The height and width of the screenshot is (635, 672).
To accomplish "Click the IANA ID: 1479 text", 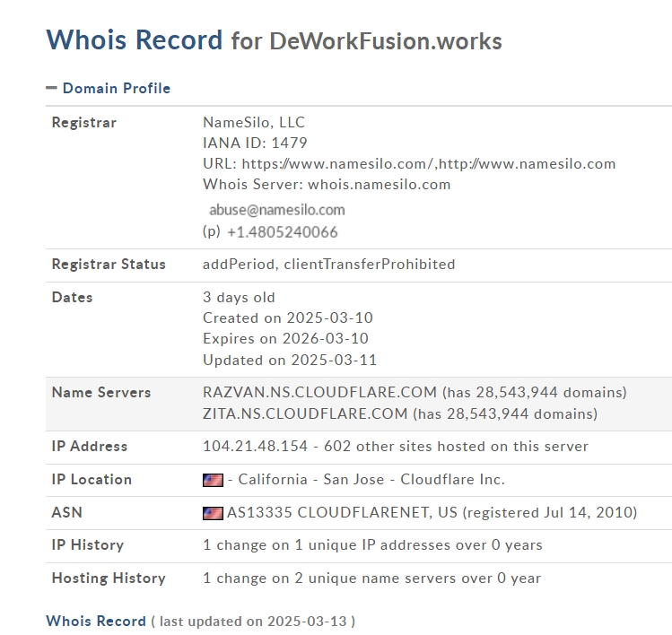I will pos(255,144).
